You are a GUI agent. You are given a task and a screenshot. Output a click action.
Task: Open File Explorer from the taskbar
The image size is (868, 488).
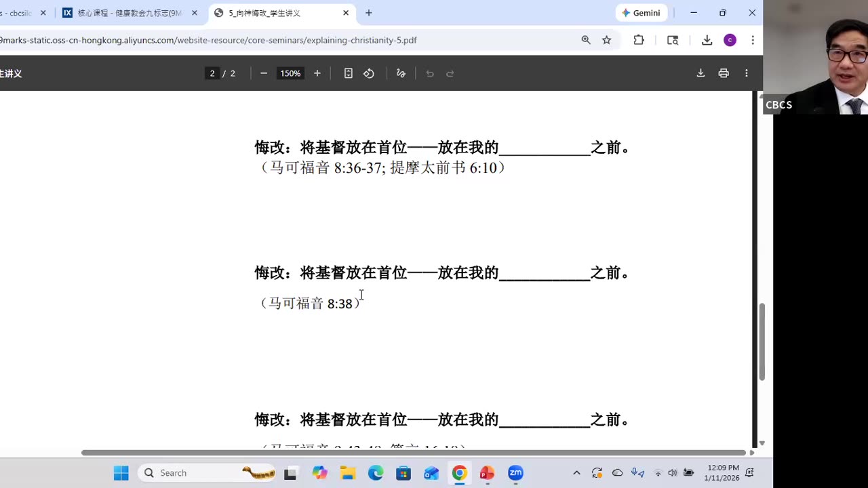coord(347,472)
